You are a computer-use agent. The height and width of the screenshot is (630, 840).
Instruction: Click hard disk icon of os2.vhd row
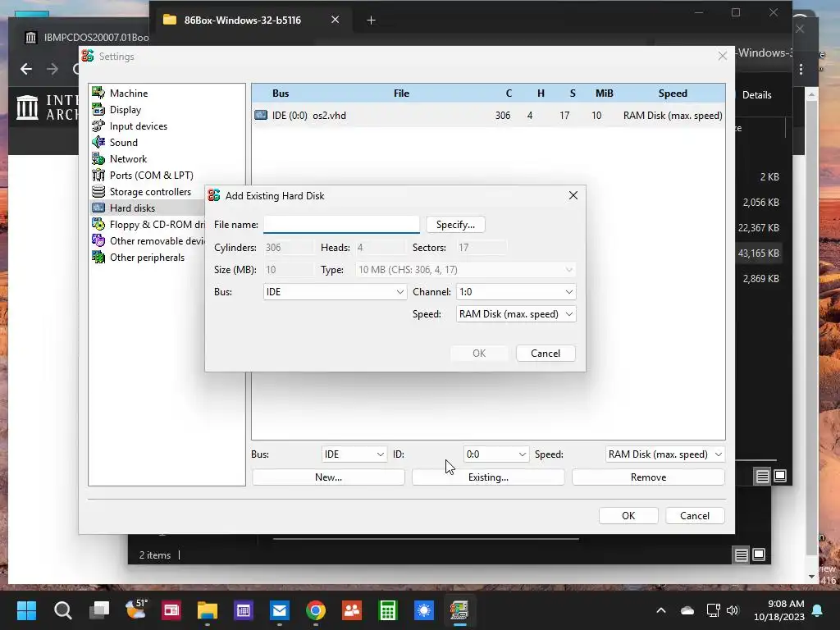click(x=261, y=115)
